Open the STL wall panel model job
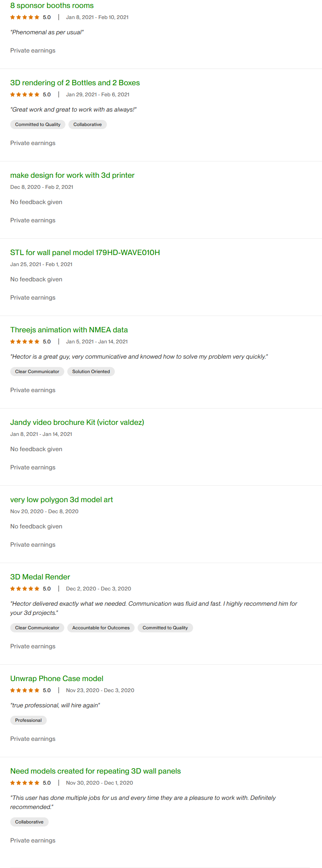This screenshot has width=322, height=868. [x=85, y=253]
